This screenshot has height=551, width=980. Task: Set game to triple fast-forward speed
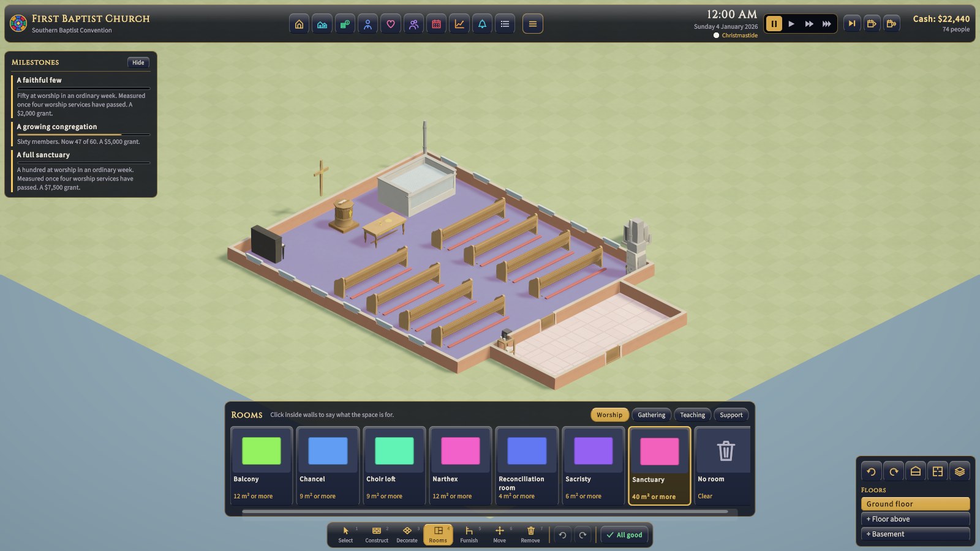pos(827,24)
